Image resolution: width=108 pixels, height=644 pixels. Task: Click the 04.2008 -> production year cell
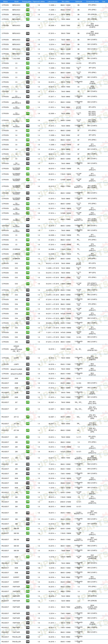52,25
